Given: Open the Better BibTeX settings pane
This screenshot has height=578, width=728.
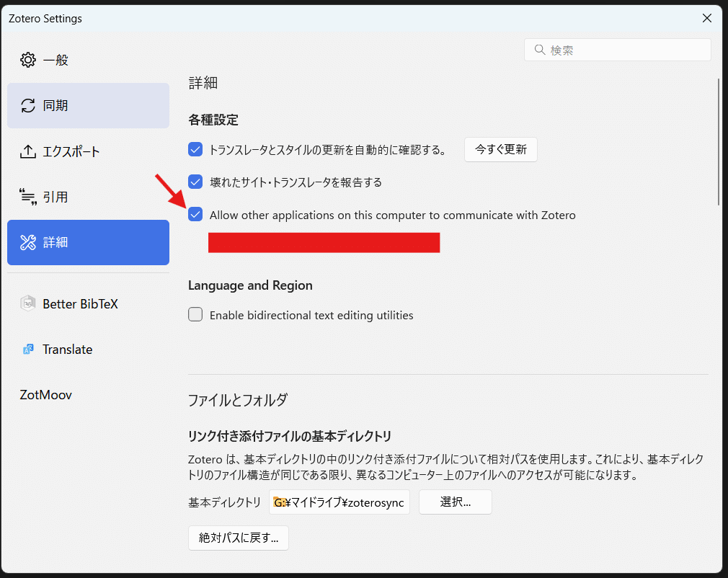Looking at the screenshot, I should click(x=88, y=303).
